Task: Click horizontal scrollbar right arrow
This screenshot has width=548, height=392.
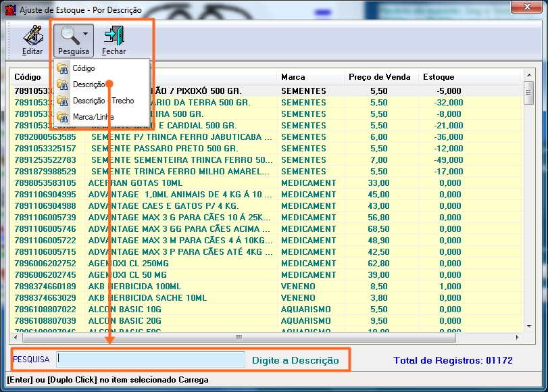Action: pyautogui.click(x=518, y=337)
